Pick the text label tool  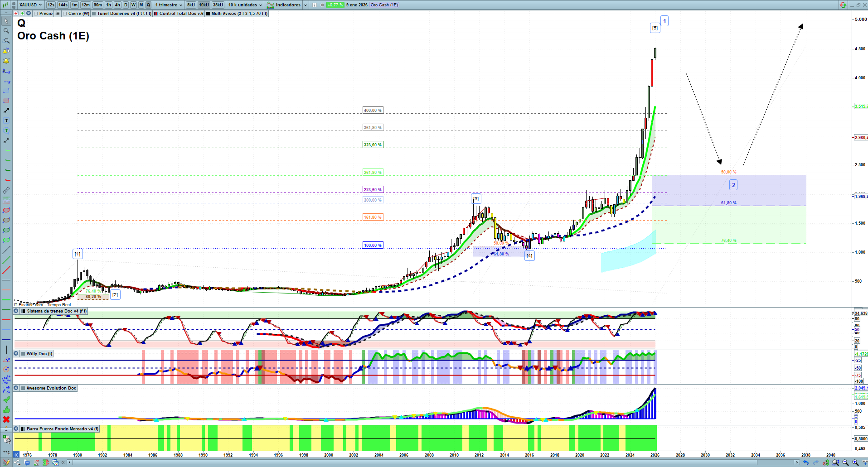(x=6, y=120)
